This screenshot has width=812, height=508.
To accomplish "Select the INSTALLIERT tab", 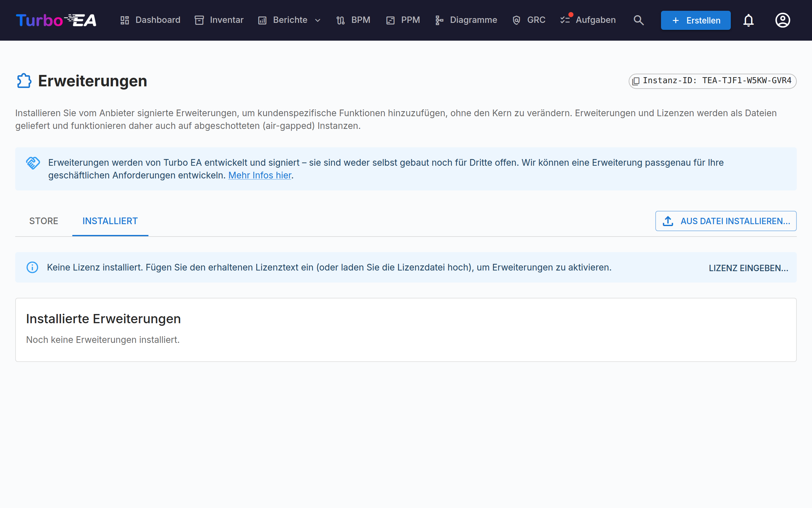I will [110, 221].
